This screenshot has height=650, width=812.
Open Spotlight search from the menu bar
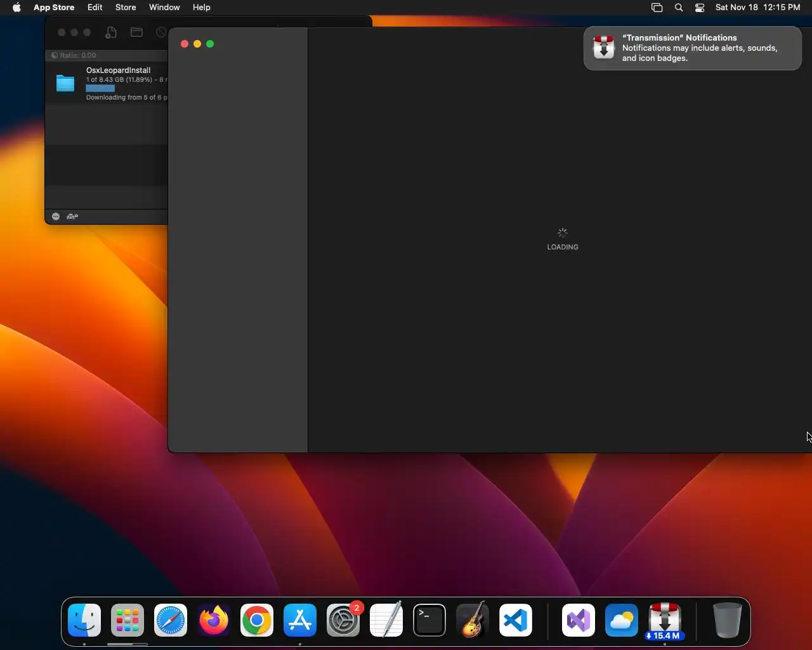[679, 8]
